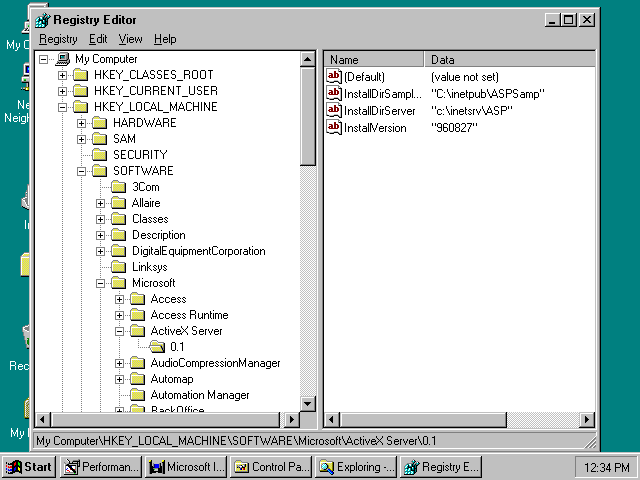The image size is (640, 480).
Task: Select the 0.1 key label
Action: [x=177, y=347]
